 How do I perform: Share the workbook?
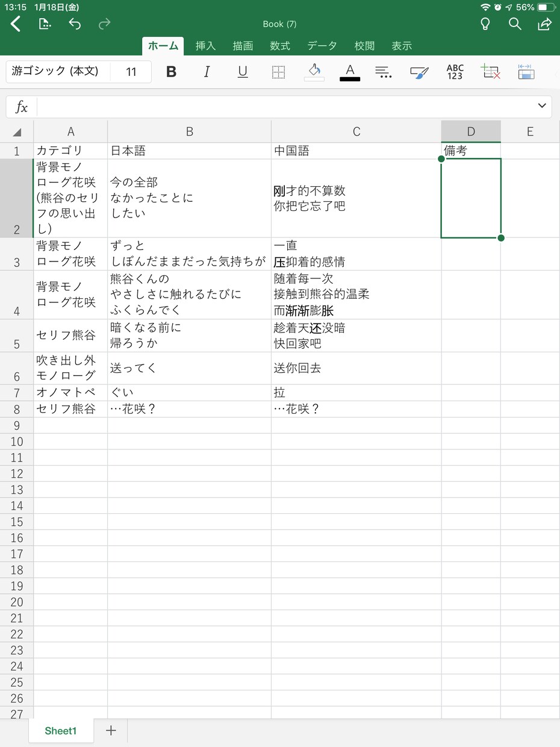tap(544, 24)
